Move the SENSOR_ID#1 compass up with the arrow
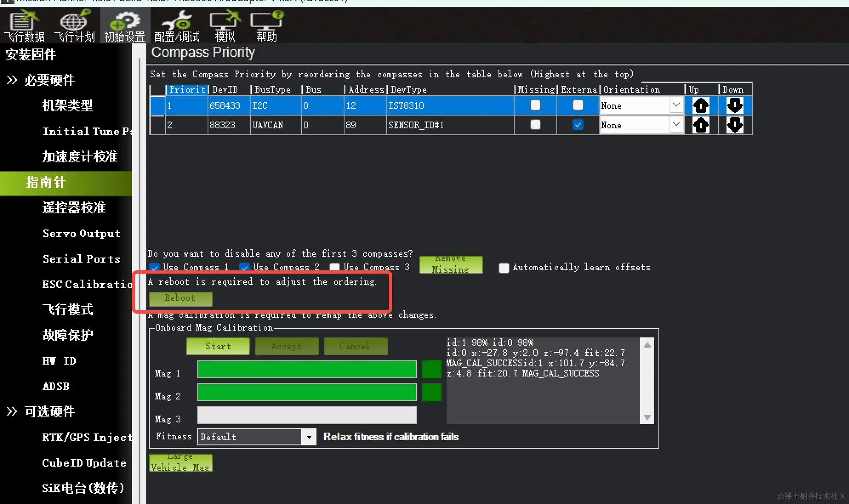 [701, 125]
